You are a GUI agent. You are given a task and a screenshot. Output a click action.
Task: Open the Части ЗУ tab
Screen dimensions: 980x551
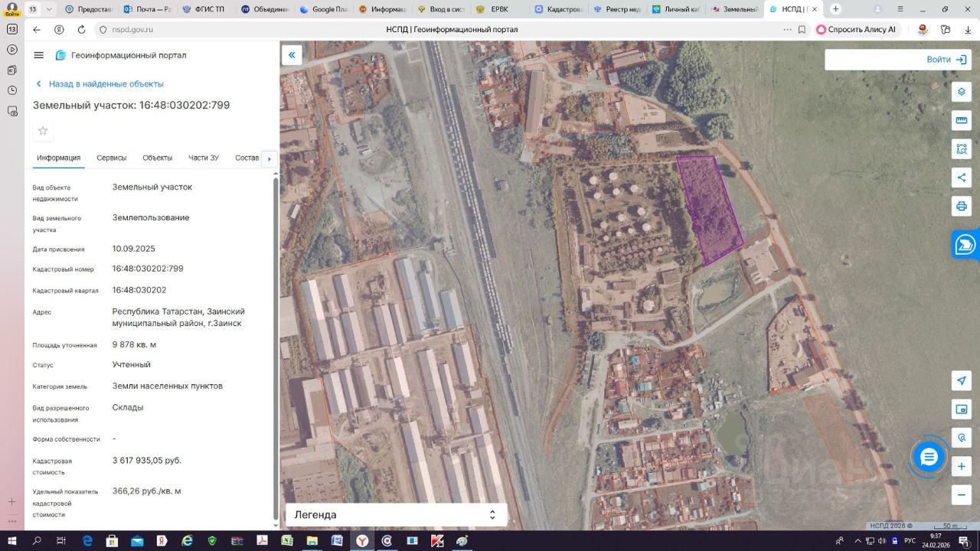point(204,158)
